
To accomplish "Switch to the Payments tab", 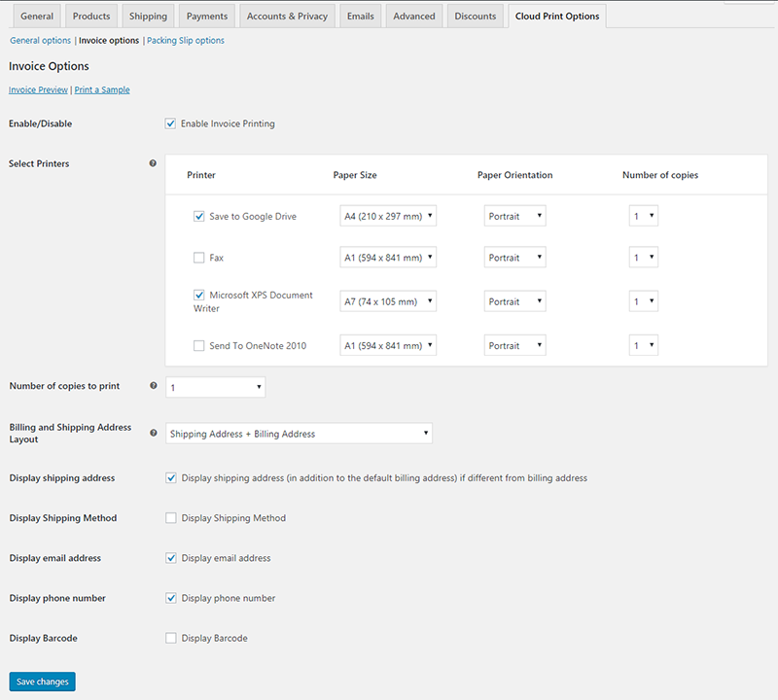I will coord(207,16).
